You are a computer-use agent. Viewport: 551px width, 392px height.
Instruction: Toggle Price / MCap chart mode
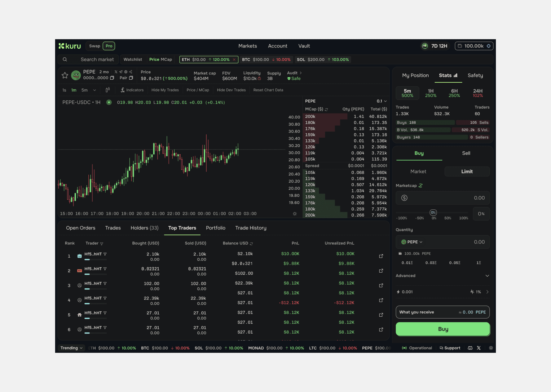(198, 90)
